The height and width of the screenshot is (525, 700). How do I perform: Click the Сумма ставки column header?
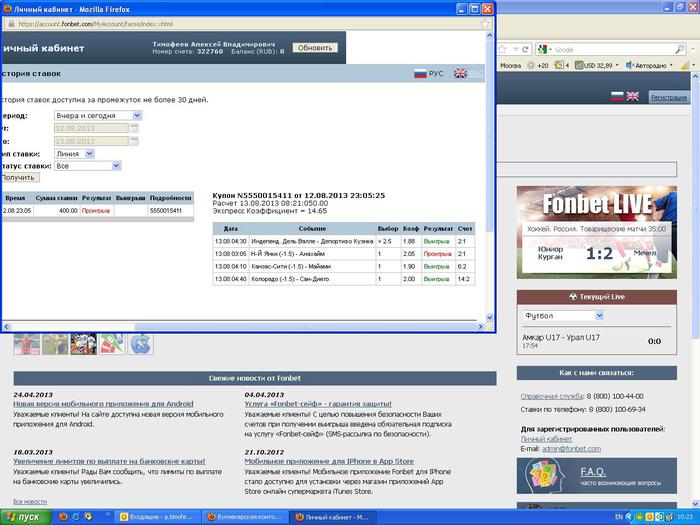click(56, 198)
